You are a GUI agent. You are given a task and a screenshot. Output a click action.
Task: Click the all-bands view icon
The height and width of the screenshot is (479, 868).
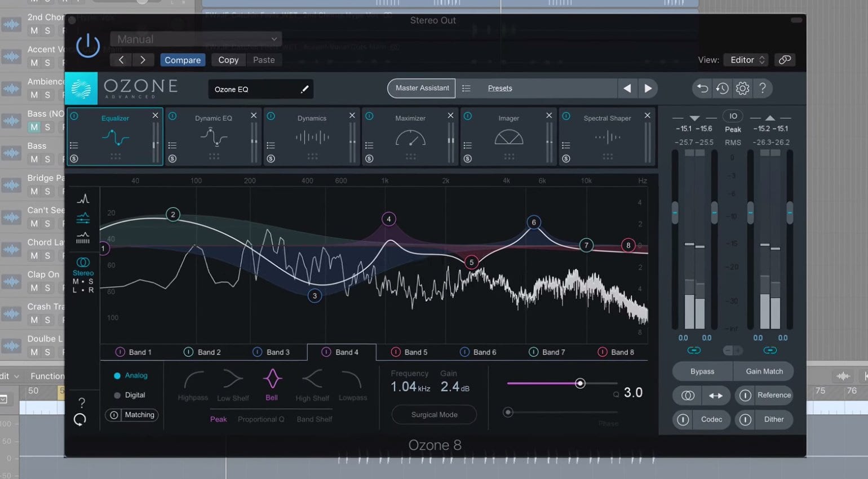[83, 218]
